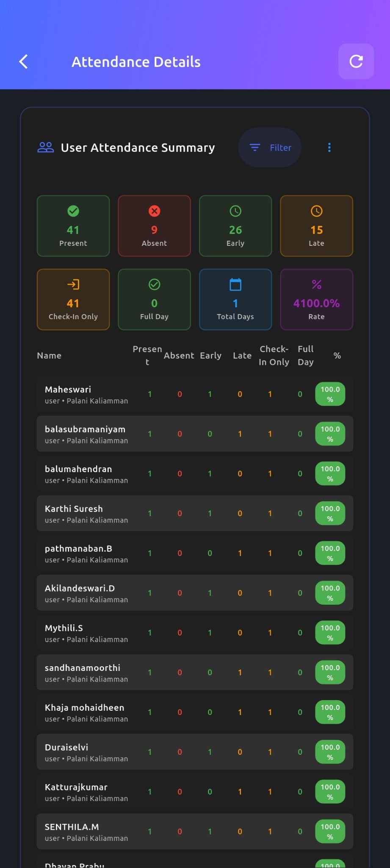This screenshot has width=390, height=868.
Task: Click the 100.0% badge for SENTHILA.M
Action: pos(330,832)
